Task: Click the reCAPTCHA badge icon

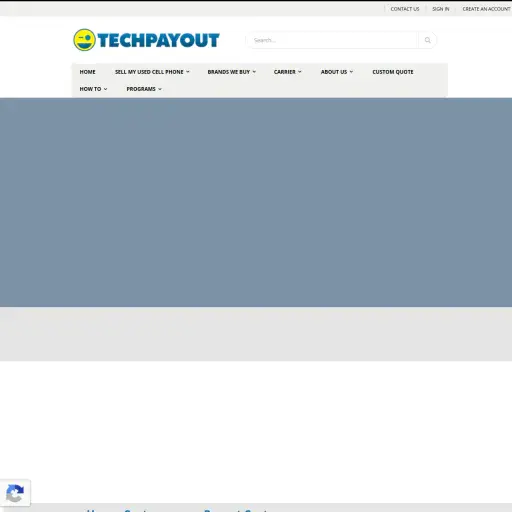Action: click(15, 493)
